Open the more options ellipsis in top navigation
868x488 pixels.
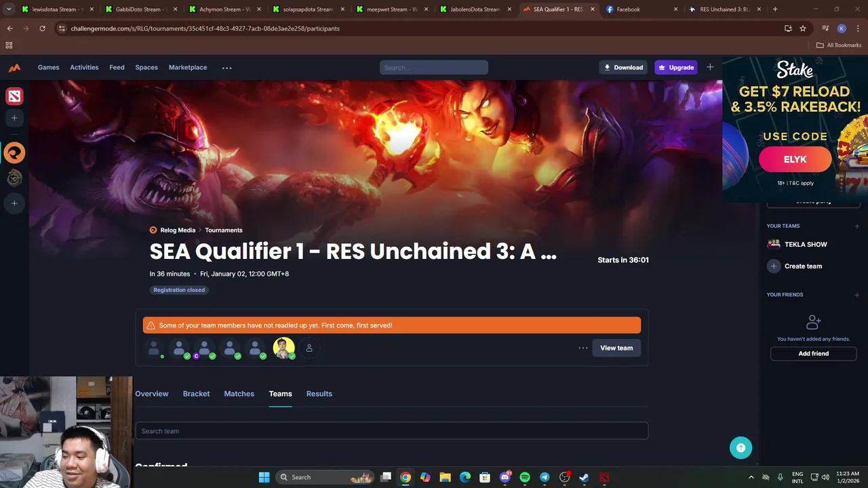pos(226,68)
